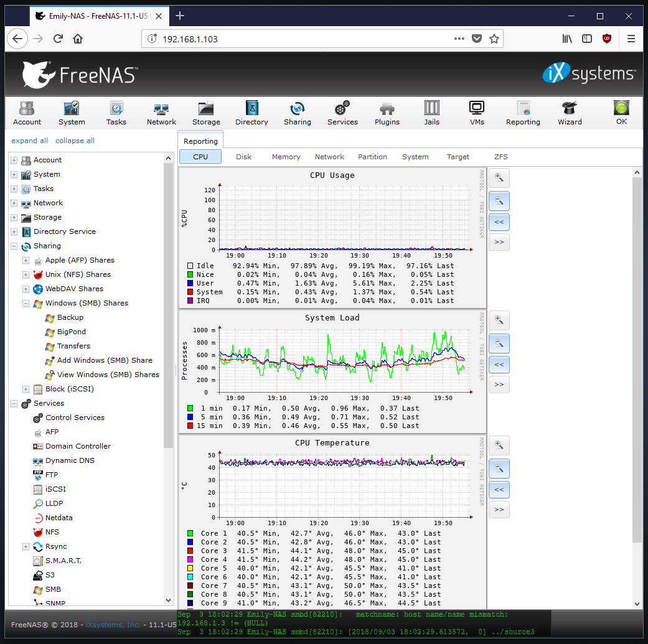This screenshot has height=644, width=648.
Task: Switch to the Network reporting tab
Action: point(329,157)
